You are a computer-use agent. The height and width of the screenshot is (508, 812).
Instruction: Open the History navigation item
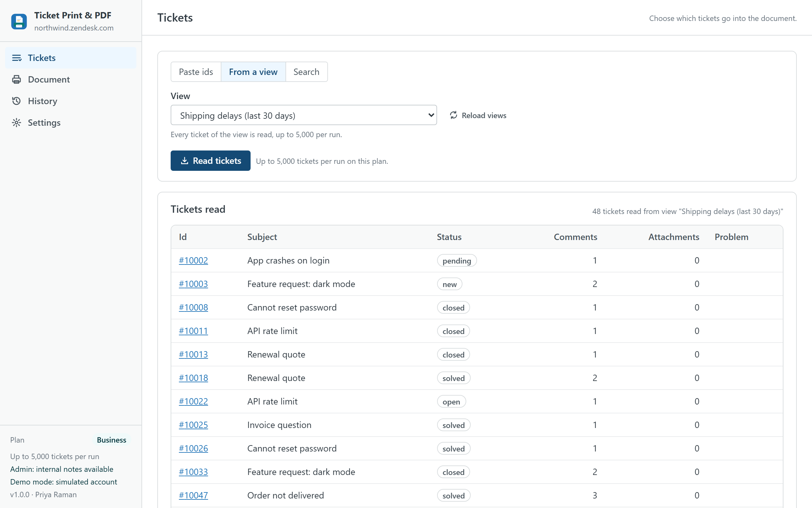tap(71, 101)
